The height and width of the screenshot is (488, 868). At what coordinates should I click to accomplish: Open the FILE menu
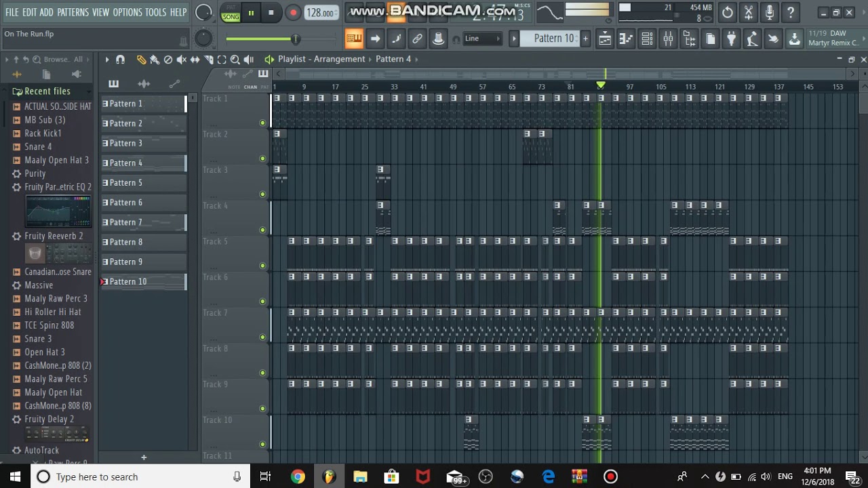[x=12, y=12]
